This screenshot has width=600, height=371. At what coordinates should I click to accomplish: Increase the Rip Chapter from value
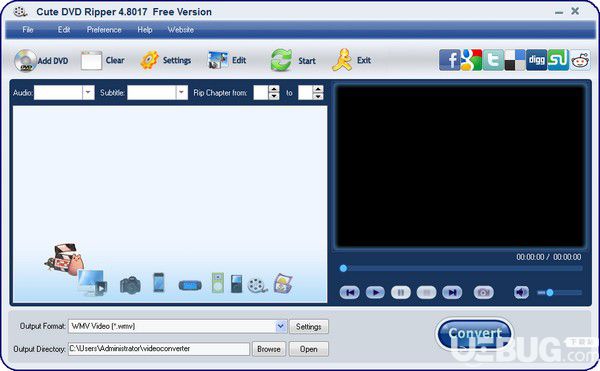(x=274, y=89)
